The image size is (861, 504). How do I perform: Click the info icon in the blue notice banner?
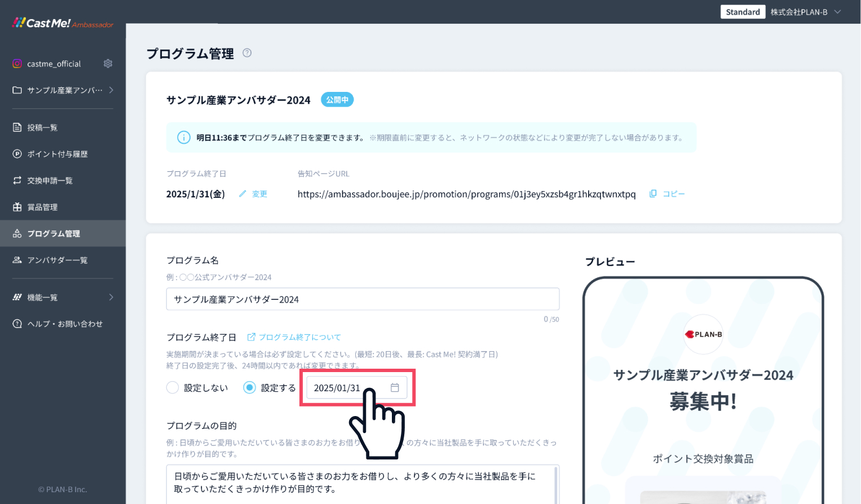(x=184, y=138)
